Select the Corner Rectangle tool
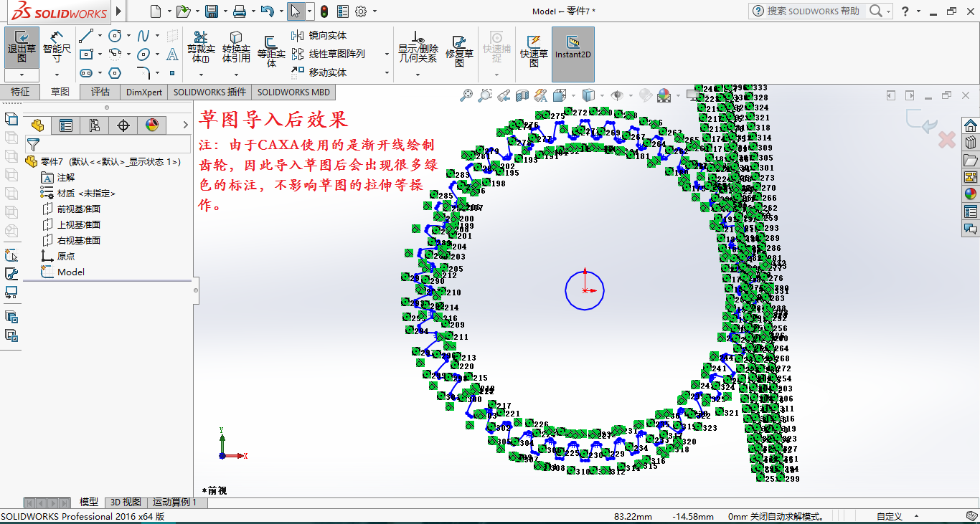The width and height of the screenshot is (980, 524). click(85, 54)
